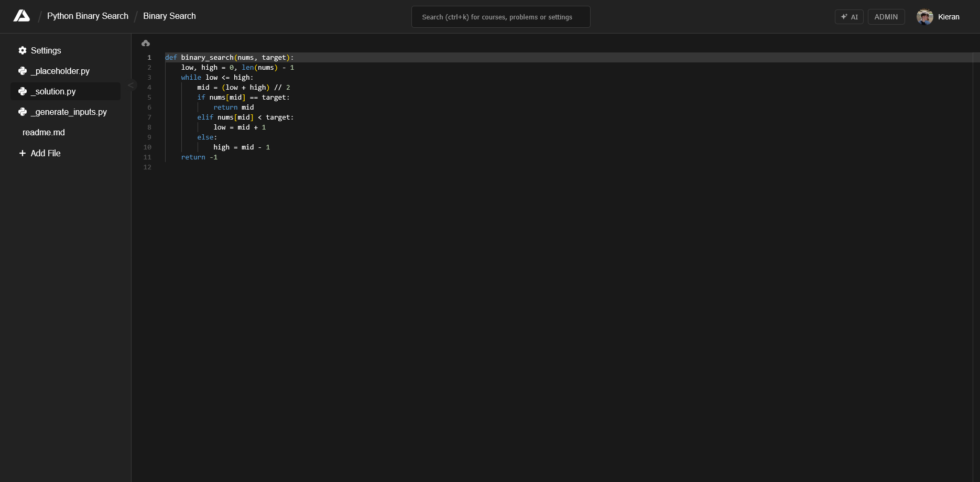Click the cloud upload save icon
980x482 pixels.
(146, 43)
